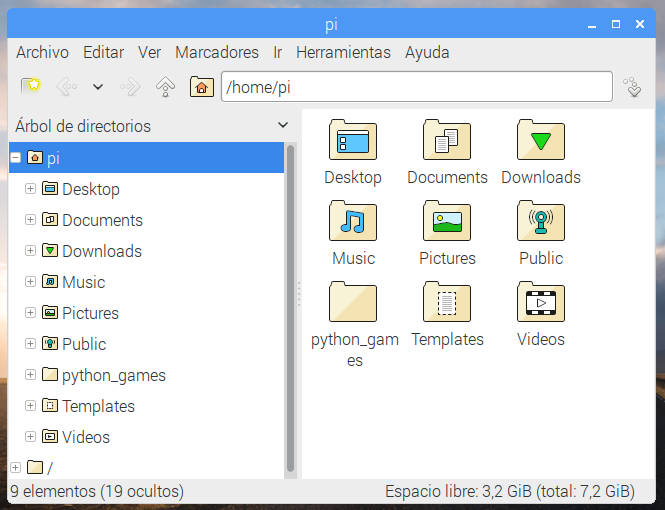Screen dimensions: 665x510
Task: Expand the Pictures tree node
Action: pos(30,312)
